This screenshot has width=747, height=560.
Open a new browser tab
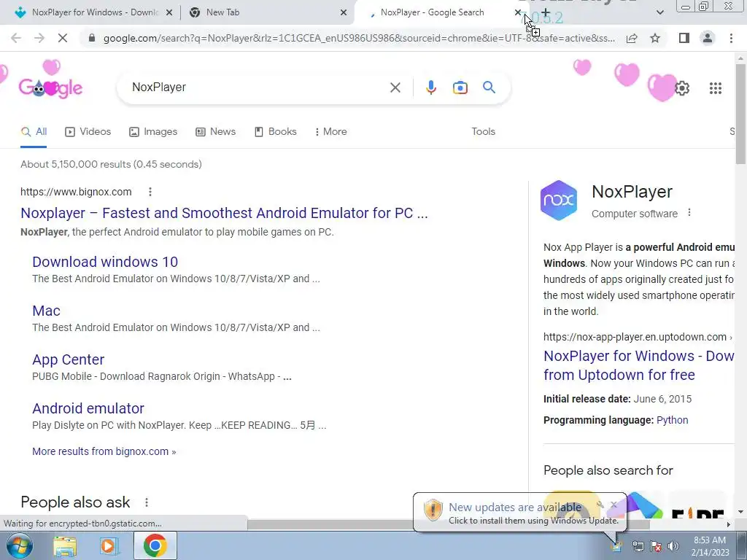coord(545,12)
